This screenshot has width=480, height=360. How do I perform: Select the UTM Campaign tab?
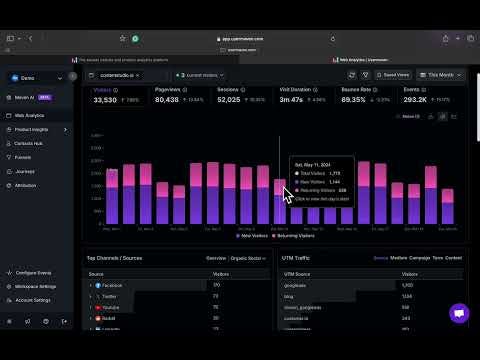pos(419,258)
